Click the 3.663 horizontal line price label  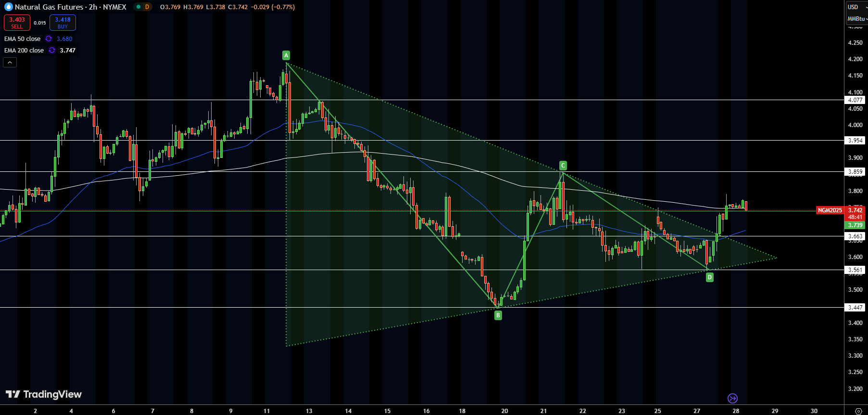[x=855, y=236]
